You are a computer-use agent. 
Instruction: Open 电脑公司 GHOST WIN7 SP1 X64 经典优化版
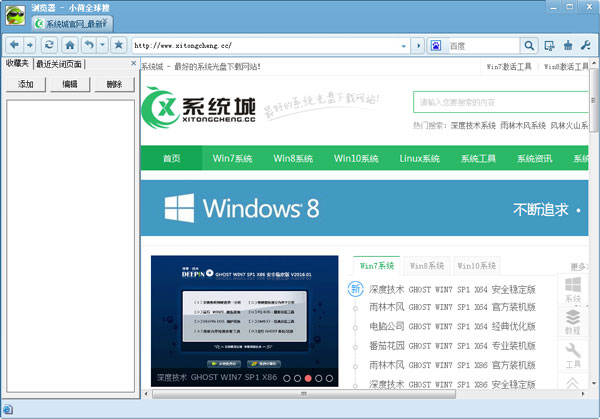452,326
